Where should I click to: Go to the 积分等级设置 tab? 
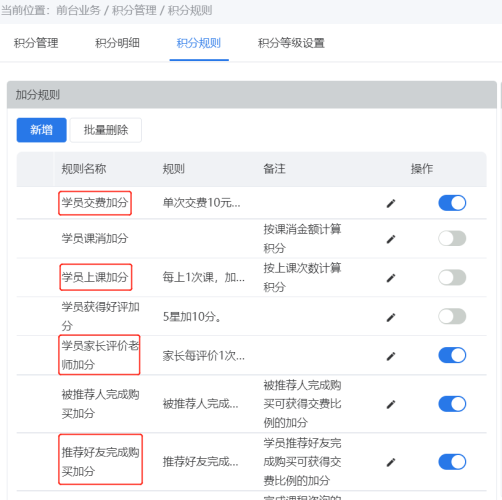click(x=291, y=43)
